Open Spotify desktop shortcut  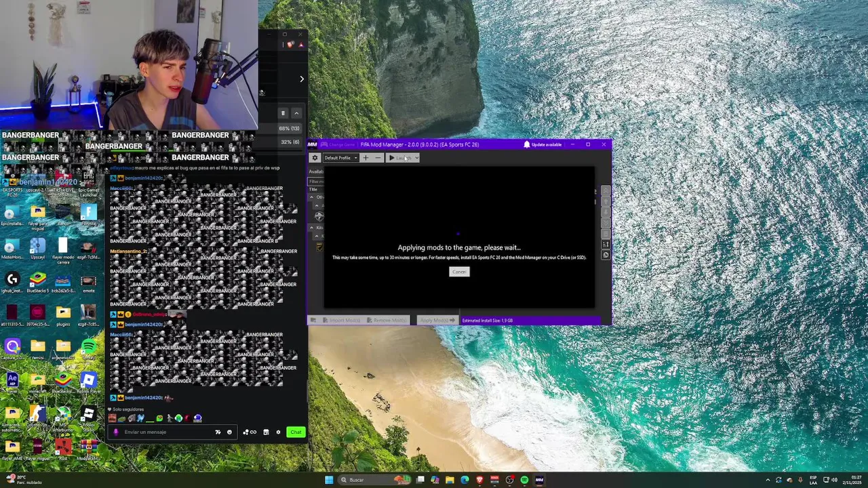click(x=88, y=350)
